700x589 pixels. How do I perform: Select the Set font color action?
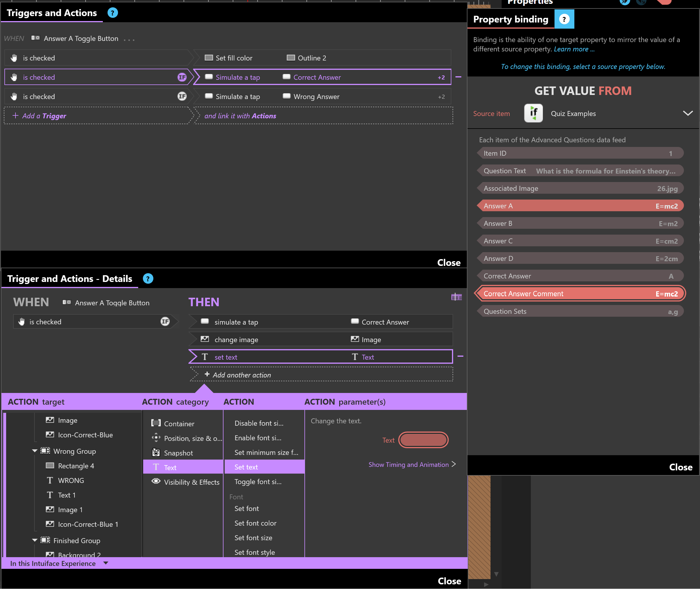click(x=255, y=523)
